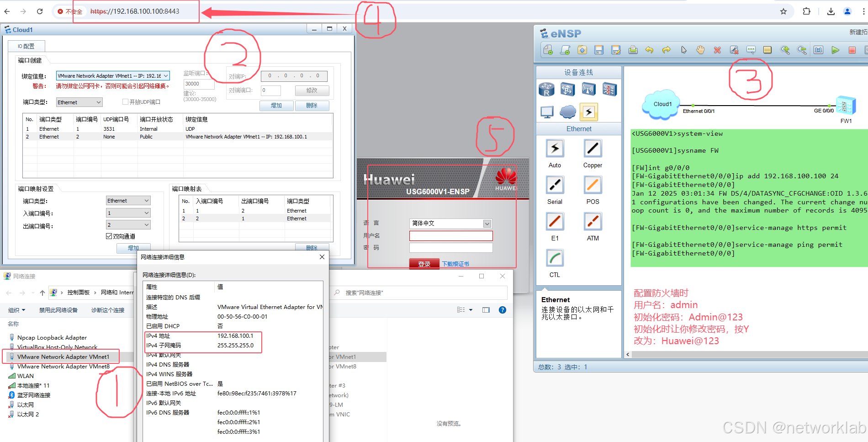Close the 网络连接详细信息 dialog

(x=322, y=257)
